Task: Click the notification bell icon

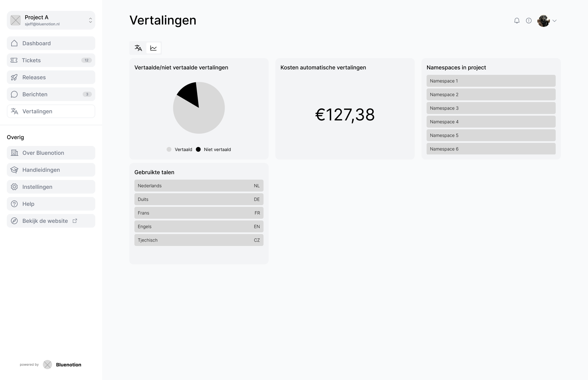Action: [x=517, y=21]
